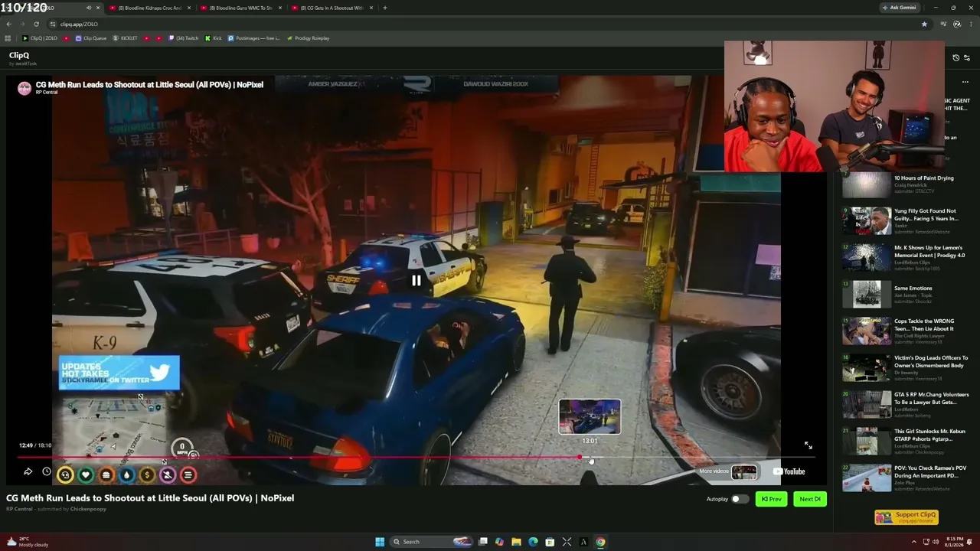Open the weather widget on the taskbar
Viewport: 980px width, 551px height.
pos(27,542)
